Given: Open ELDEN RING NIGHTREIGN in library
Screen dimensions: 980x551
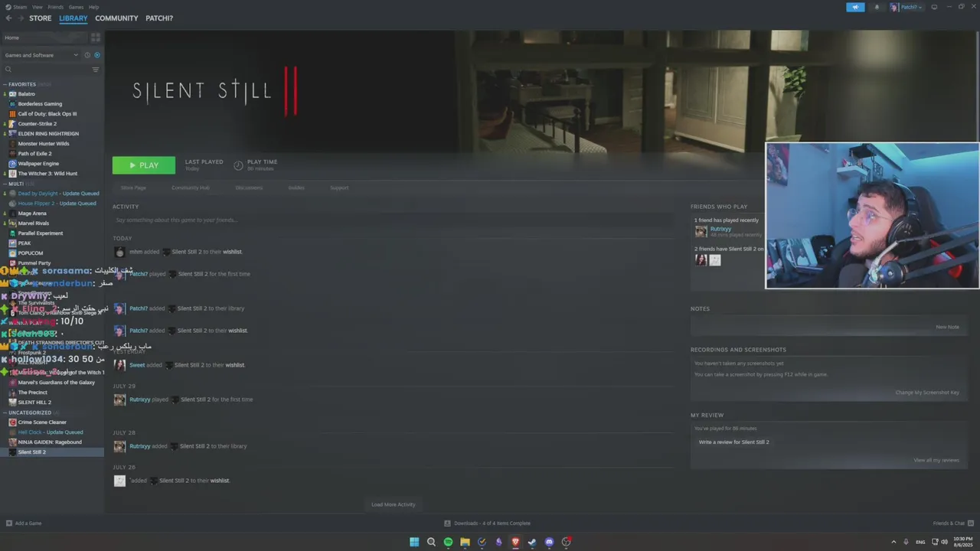Looking at the screenshot, I should click(x=48, y=134).
